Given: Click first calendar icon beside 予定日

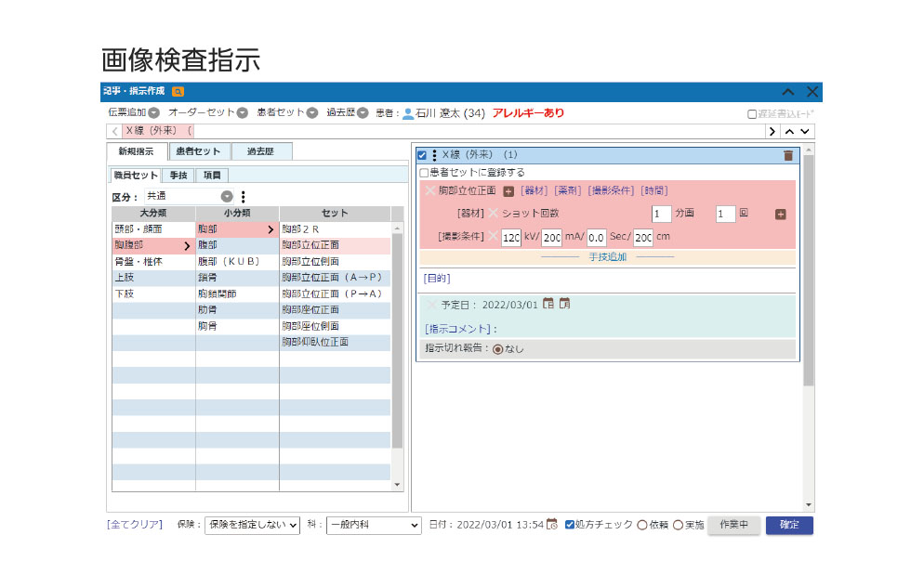Looking at the screenshot, I should [548, 304].
